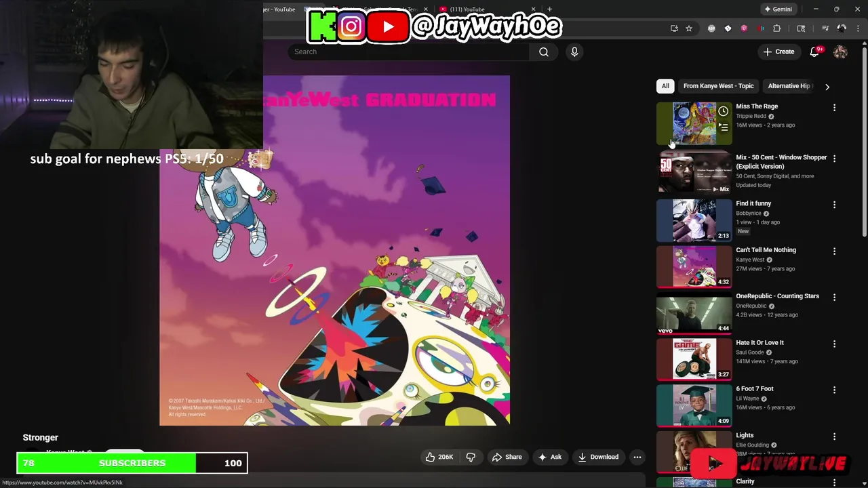This screenshot has width=868, height=488.
Task: Open options menu for 6 Foot 7 Foot
Action: click(x=835, y=390)
